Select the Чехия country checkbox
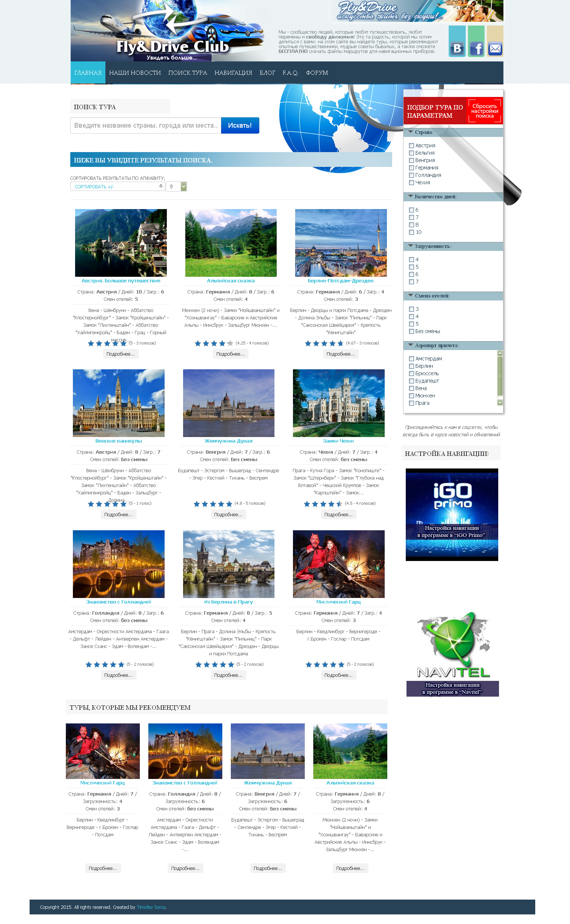570x924 pixels. [412, 182]
